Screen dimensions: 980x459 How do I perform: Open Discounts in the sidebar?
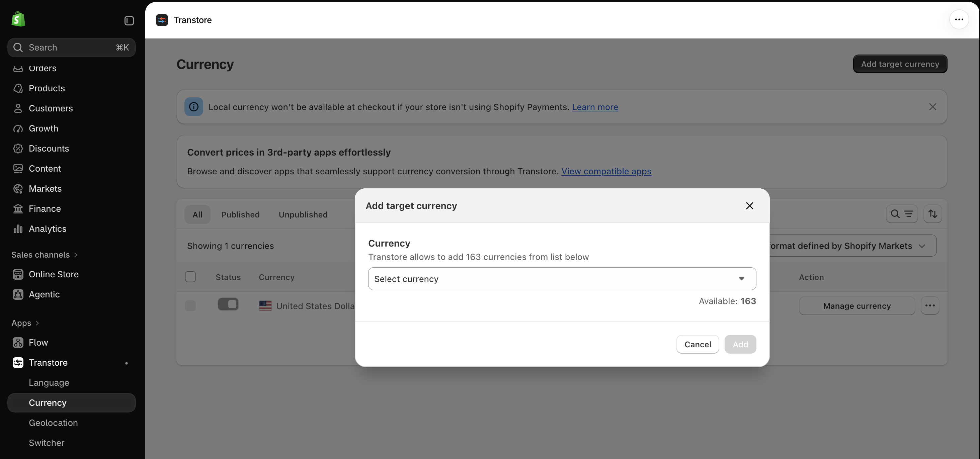(49, 148)
